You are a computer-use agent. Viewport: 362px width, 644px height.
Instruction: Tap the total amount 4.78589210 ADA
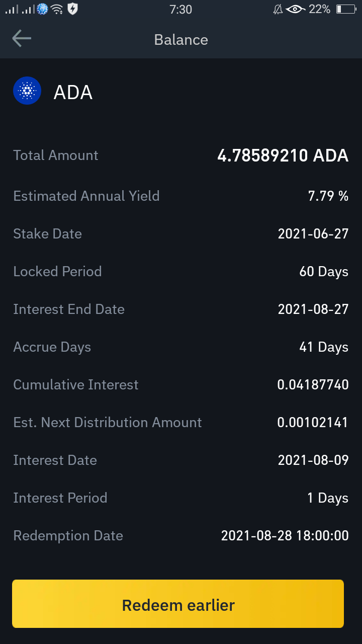(283, 155)
